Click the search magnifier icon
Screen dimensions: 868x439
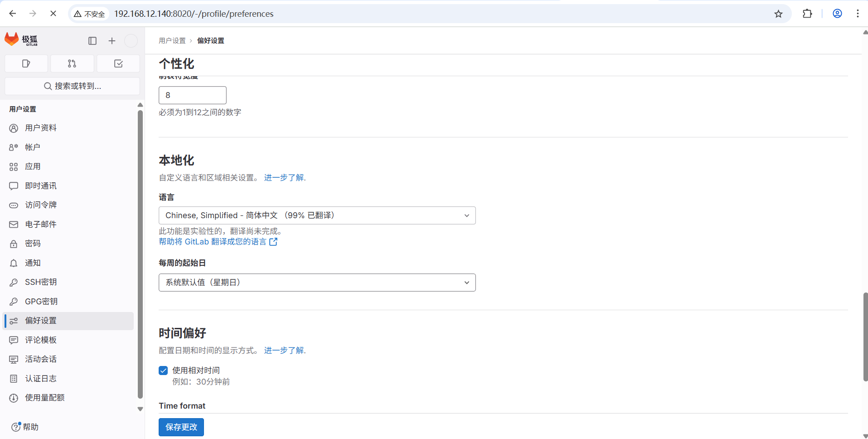[48, 86]
